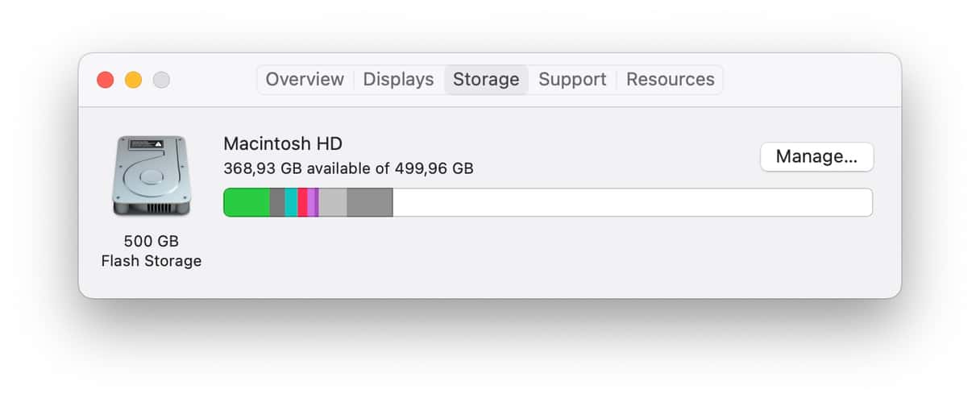
Task: Minimize window with the yellow button
Action: pos(133,80)
